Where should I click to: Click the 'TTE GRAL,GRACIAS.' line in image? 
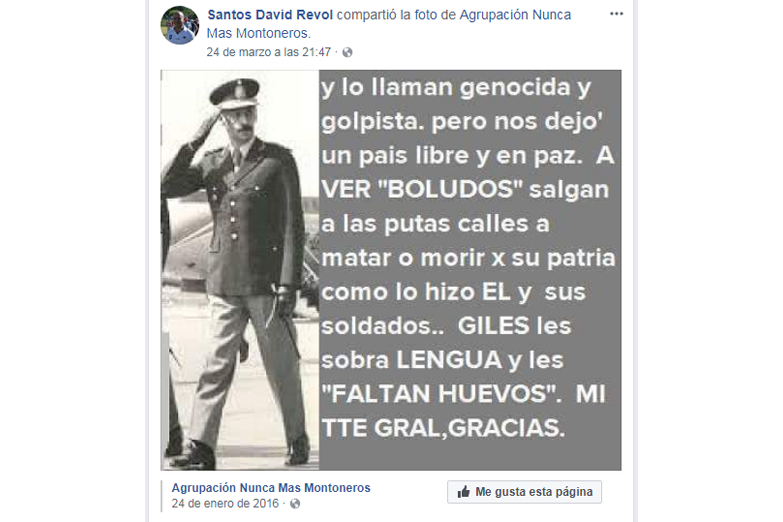coord(443,428)
